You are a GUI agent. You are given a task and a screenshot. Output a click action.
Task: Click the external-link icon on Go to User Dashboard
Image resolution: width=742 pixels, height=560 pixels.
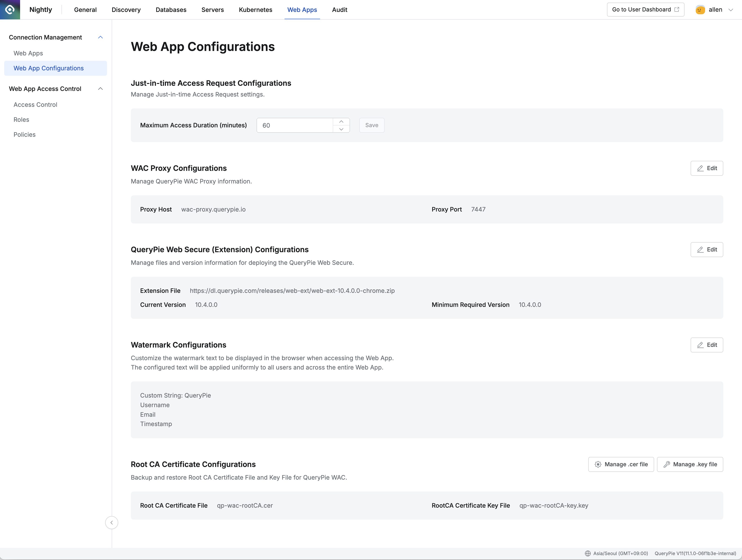(x=677, y=9)
